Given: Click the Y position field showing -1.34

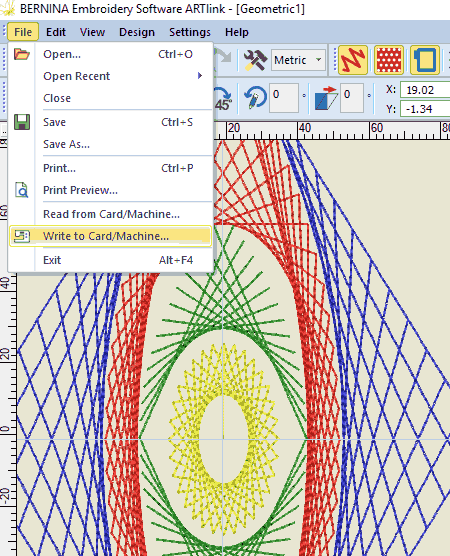Looking at the screenshot, I should click(425, 109).
